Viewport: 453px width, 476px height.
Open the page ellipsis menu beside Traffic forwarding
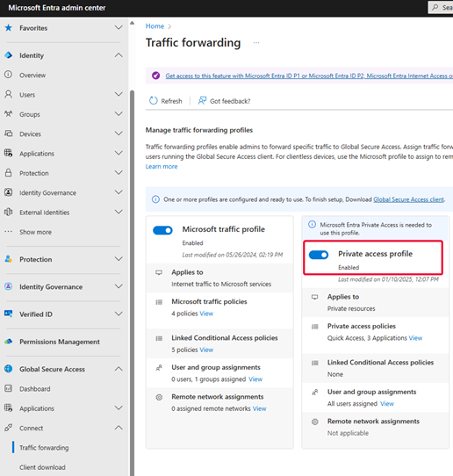[x=256, y=43]
